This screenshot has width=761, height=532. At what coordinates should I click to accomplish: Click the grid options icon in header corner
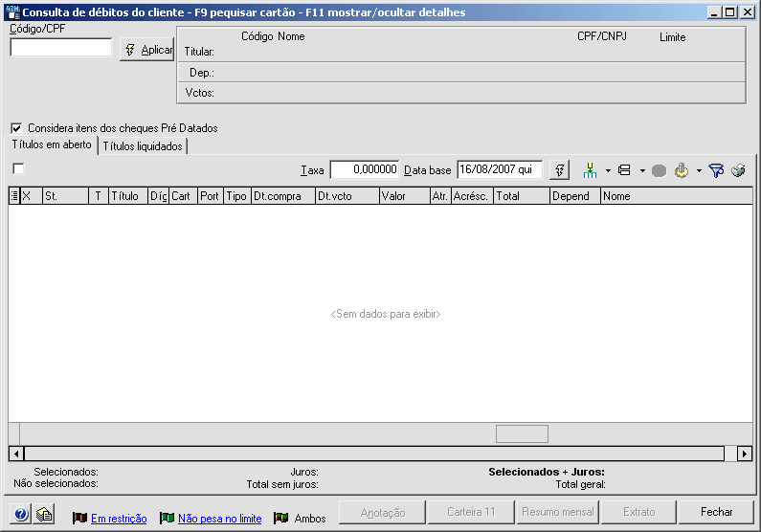click(x=14, y=196)
